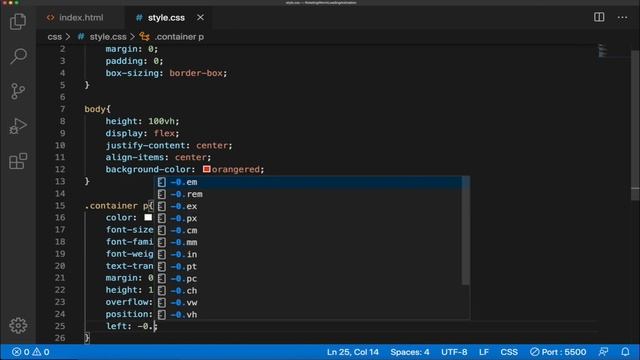Open the Source Control view
This screenshot has width=640, height=360.
(x=18, y=91)
